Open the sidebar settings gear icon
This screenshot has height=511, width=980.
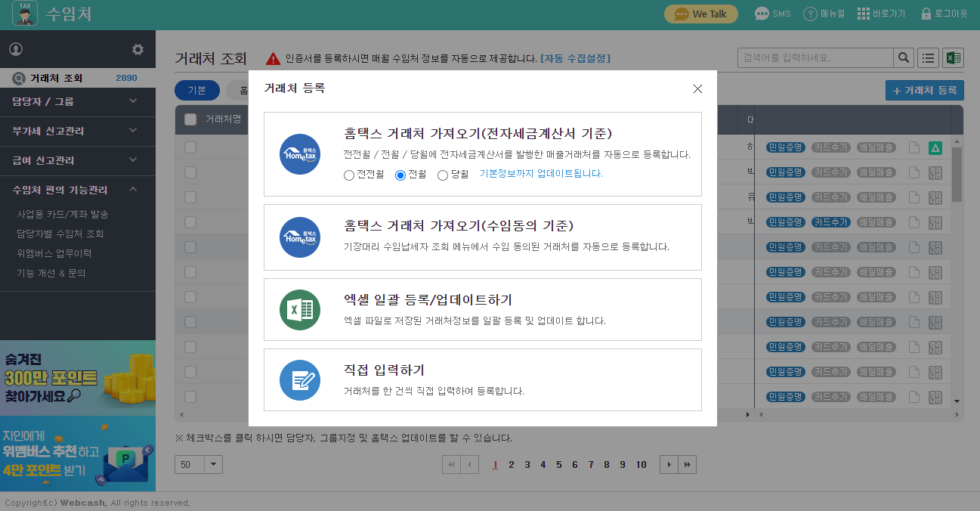[x=138, y=49]
